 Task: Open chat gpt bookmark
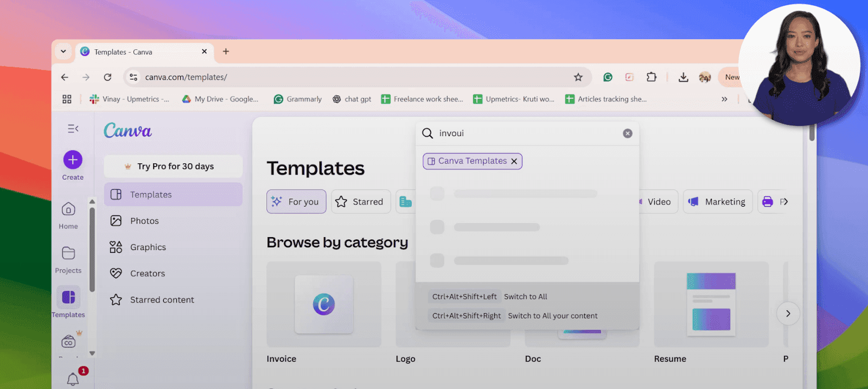pos(352,99)
